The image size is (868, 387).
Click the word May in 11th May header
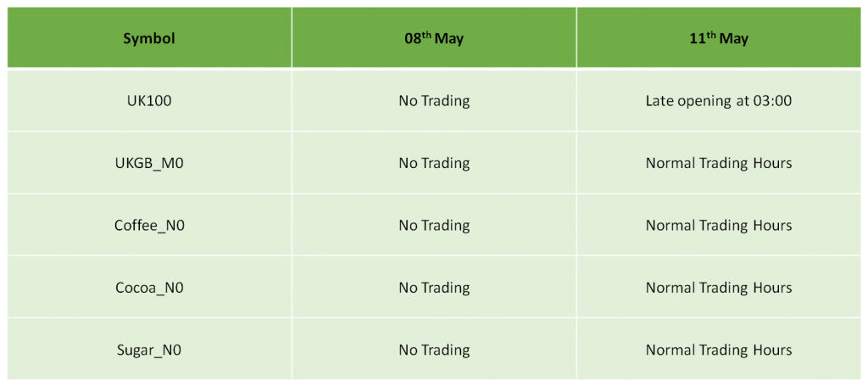[733, 40]
